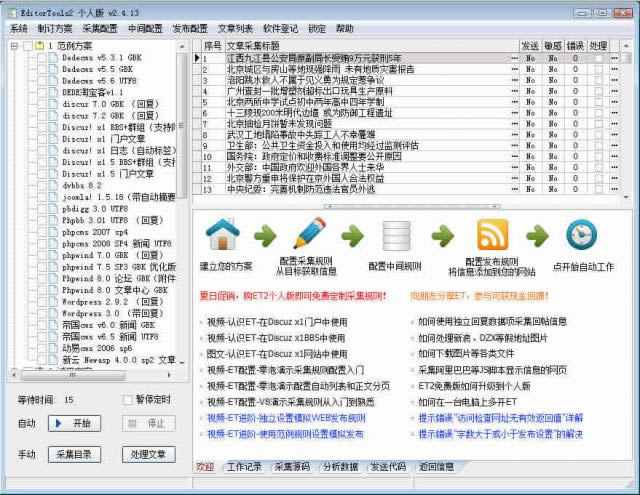The height and width of the screenshot is (495, 640).
Task: Tick the 处理 checkbox in article row 4
Action: [x=598, y=91]
